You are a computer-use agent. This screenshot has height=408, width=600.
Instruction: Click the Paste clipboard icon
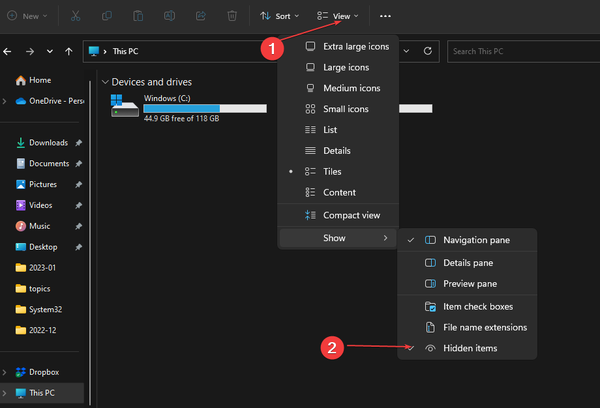click(x=139, y=16)
